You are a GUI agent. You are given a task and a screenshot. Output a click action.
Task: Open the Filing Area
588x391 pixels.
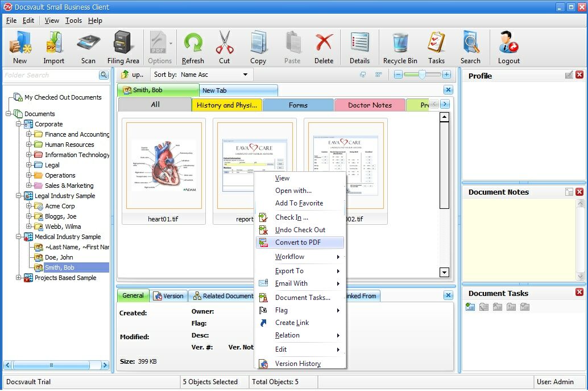[x=123, y=46]
